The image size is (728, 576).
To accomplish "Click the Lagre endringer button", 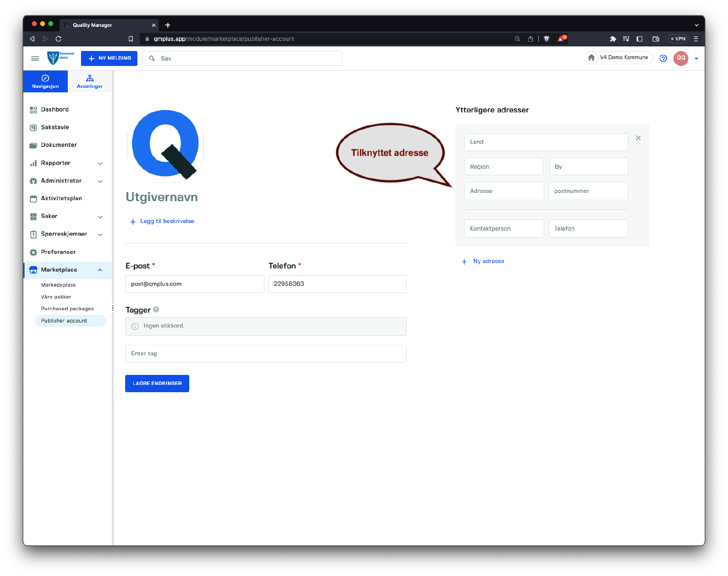I will tap(157, 384).
